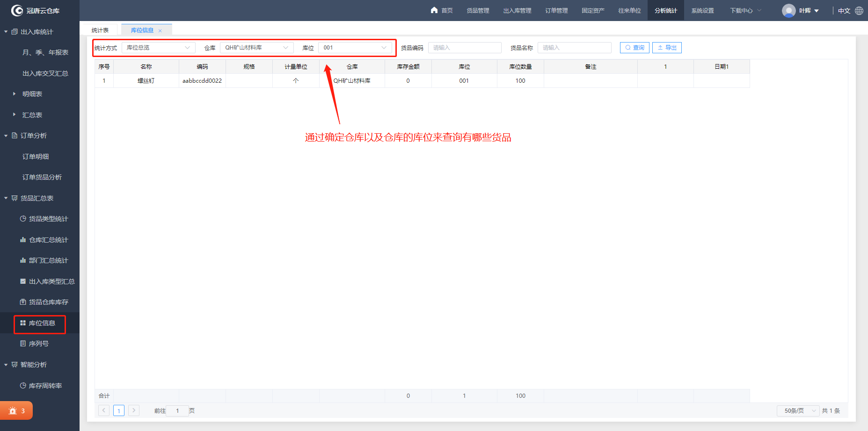Click the 订单分析 document icon
868x431 pixels.
(15, 136)
